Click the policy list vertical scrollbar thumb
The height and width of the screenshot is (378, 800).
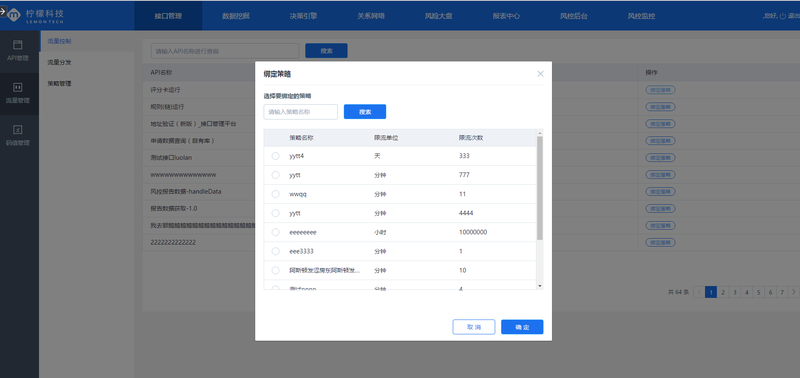(540, 188)
